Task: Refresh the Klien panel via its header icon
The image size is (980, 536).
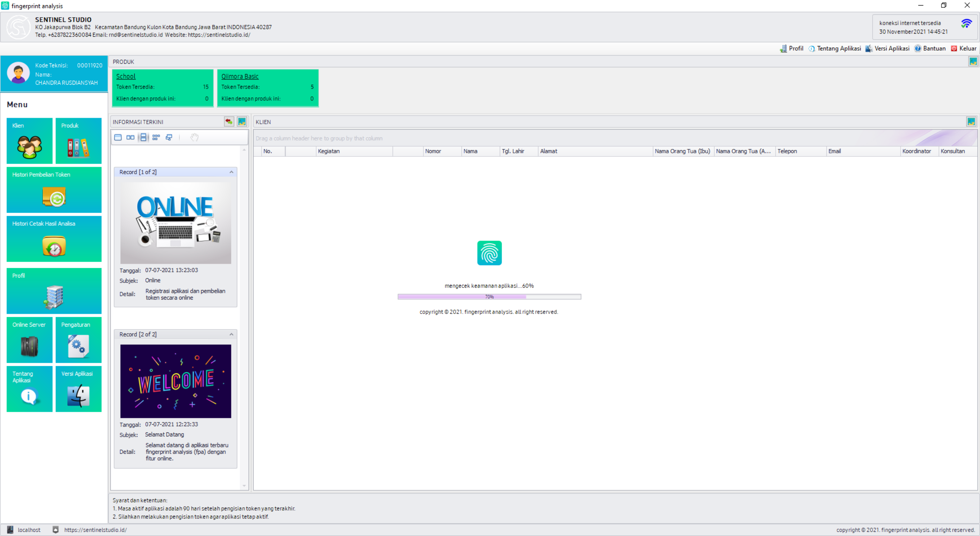Action: pyautogui.click(x=971, y=122)
